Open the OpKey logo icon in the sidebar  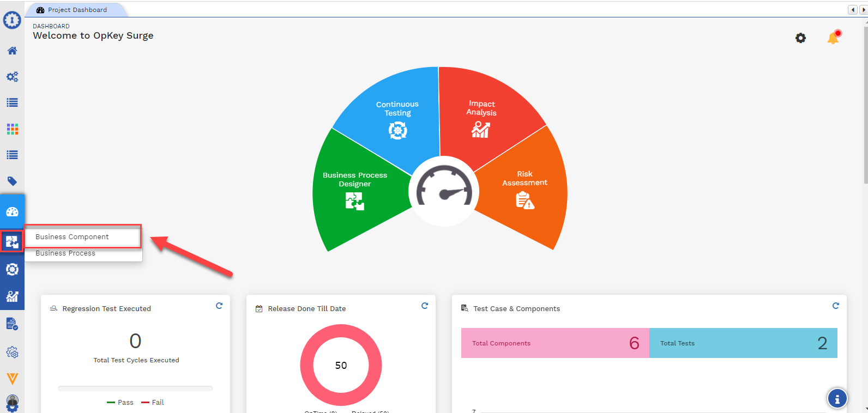tap(12, 20)
